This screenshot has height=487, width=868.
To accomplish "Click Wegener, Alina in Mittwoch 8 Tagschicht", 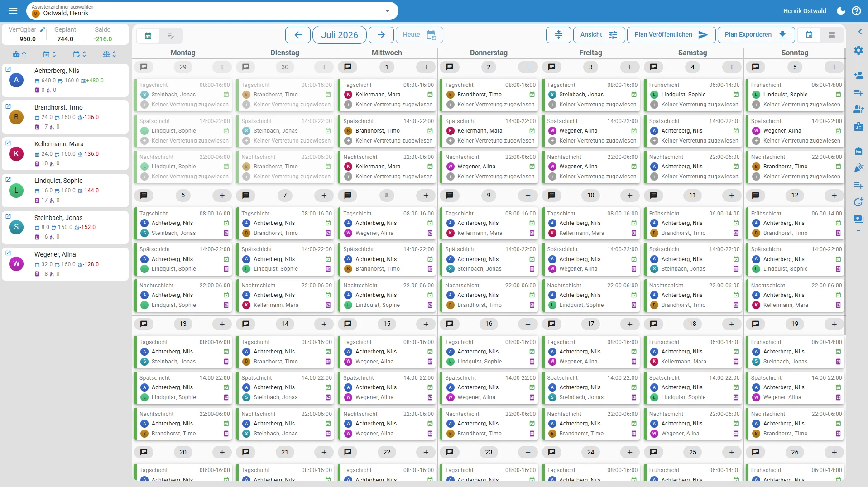I will 374,233.
